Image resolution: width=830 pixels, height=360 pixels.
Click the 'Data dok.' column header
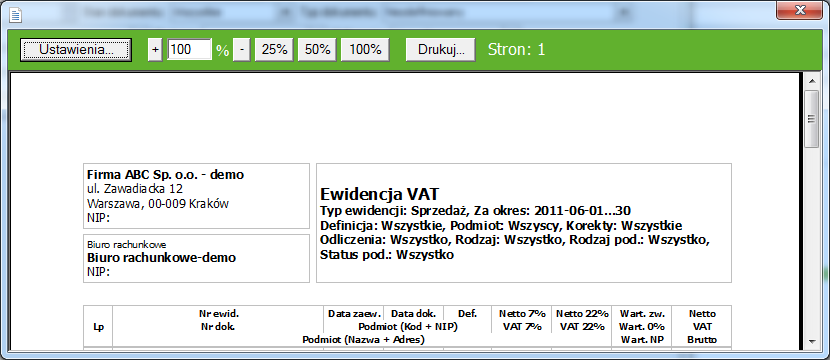coord(414,313)
